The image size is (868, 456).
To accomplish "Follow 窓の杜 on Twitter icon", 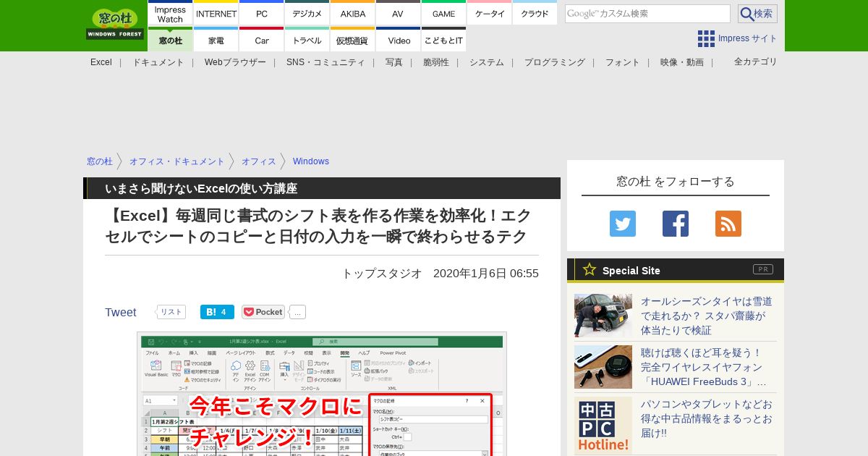I will pyautogui.click(x=623, y=224).
